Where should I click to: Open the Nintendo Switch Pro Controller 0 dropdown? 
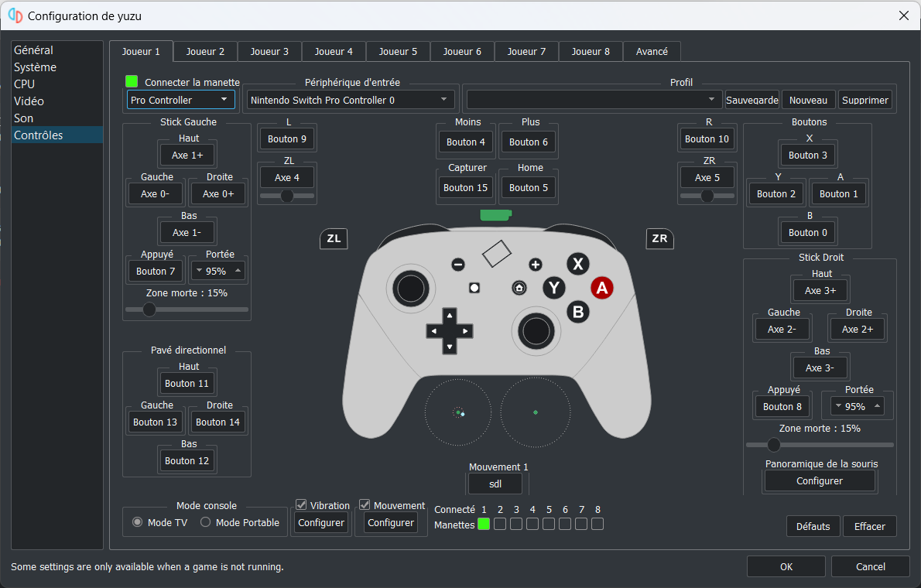pos(350,100)
